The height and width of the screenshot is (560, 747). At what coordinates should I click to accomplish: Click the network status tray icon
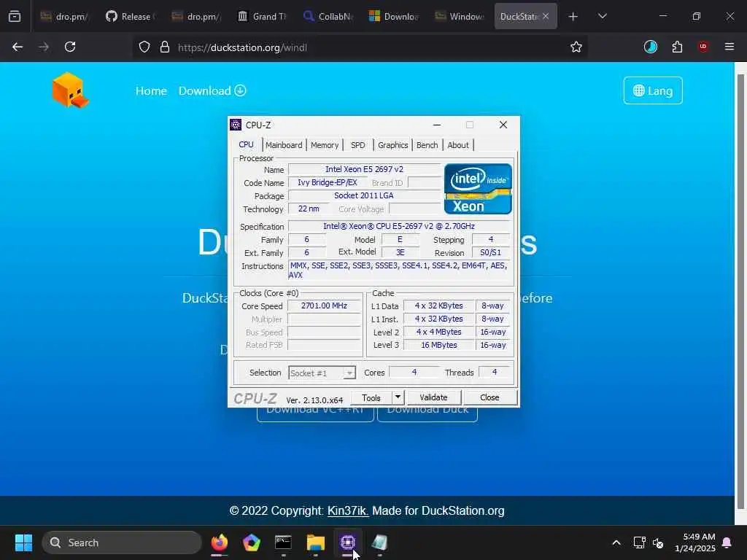pos(639,542)
